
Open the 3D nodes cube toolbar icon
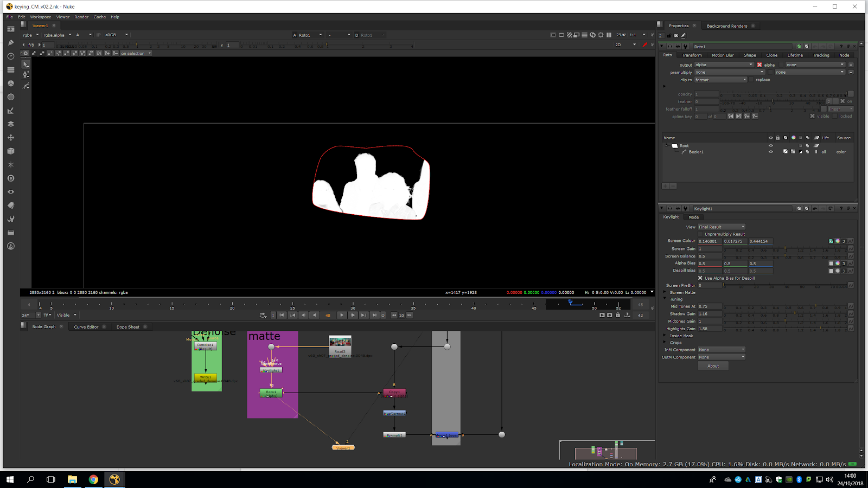click(x=10, y=151)
